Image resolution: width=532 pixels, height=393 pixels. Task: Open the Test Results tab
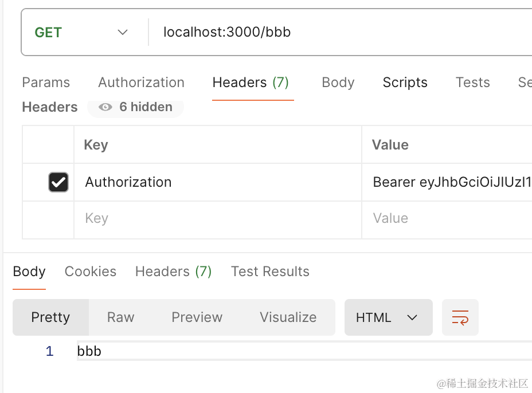[270, 272]
